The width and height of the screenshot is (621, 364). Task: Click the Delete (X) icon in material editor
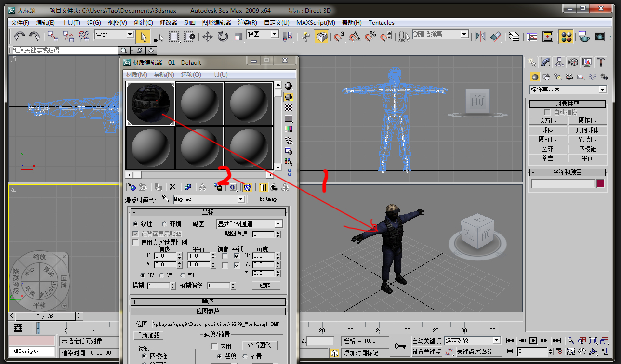tap(172, 187)
